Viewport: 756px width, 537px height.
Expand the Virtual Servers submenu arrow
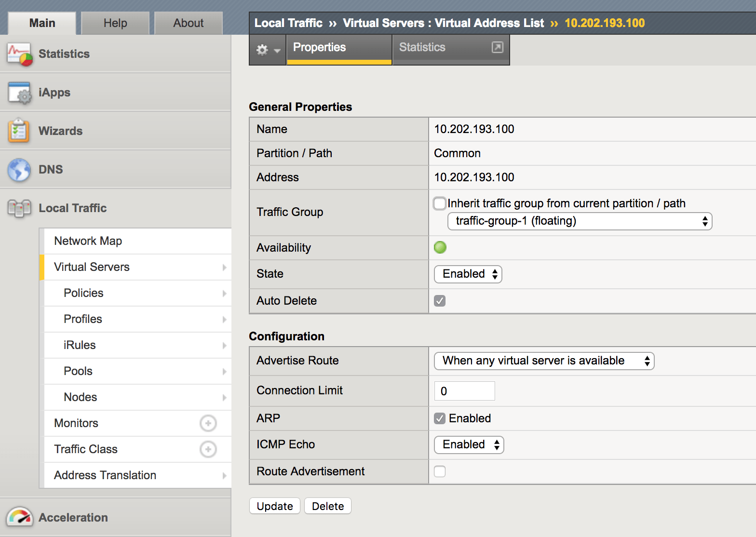click(x=224, y=267)
